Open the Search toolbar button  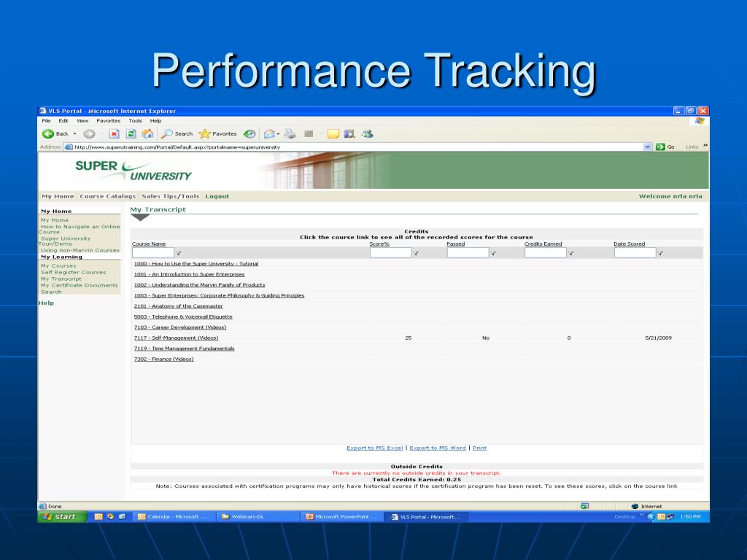click(177, 134)
